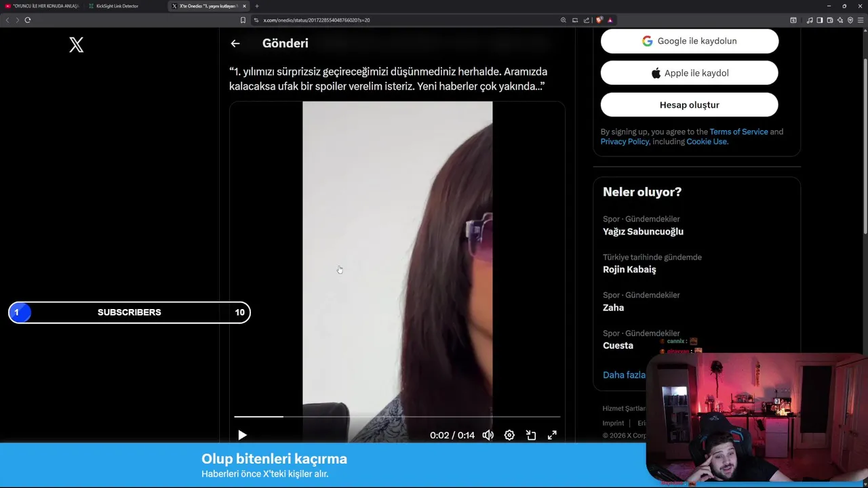868x488 pixels.
Task: Click the tab search icon in the toolbar
Action: (x=793, y=20)
